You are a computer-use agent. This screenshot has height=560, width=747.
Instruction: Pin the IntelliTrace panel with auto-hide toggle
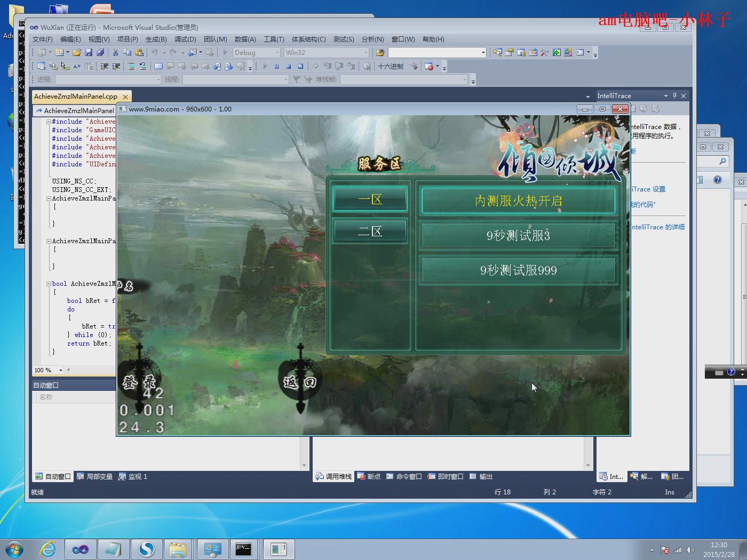point(674,95)
